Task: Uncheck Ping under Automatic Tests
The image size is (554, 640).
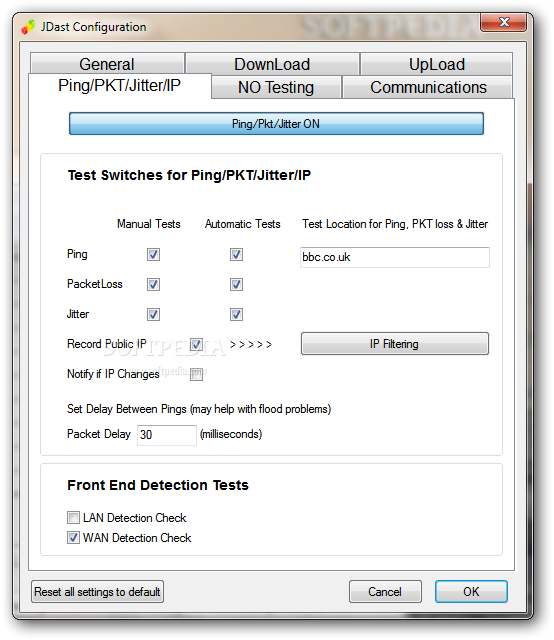Action: point(236,255)
